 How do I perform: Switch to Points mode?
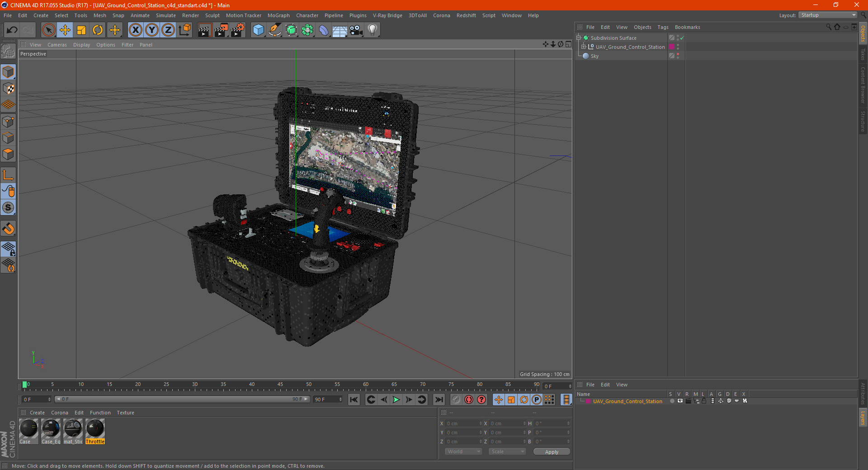pos(8,122)
